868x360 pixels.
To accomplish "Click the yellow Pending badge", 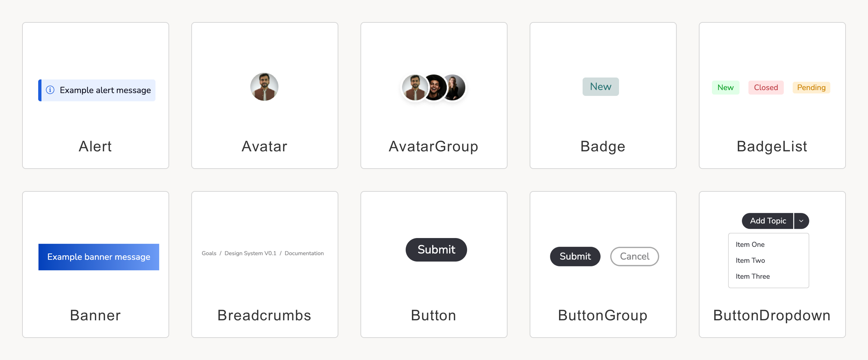I will pos(811,88).
